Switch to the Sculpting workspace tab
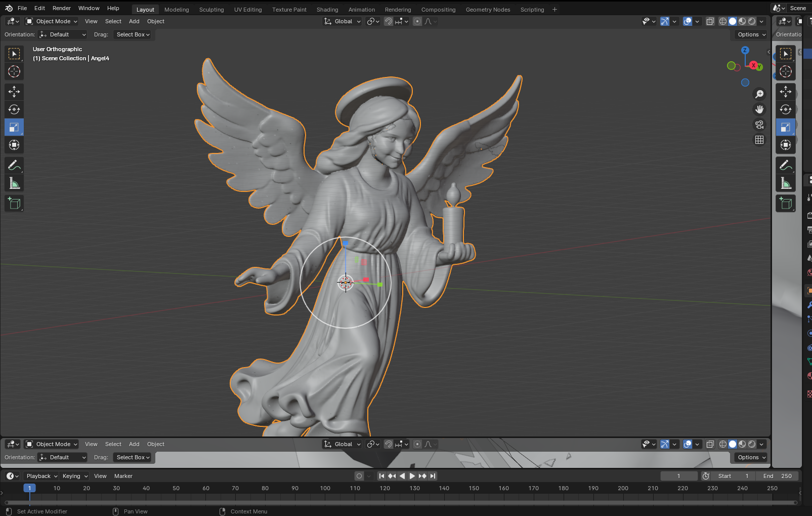Screen dimensions: 812x516 pyautogui.click(x=211, y=10)
